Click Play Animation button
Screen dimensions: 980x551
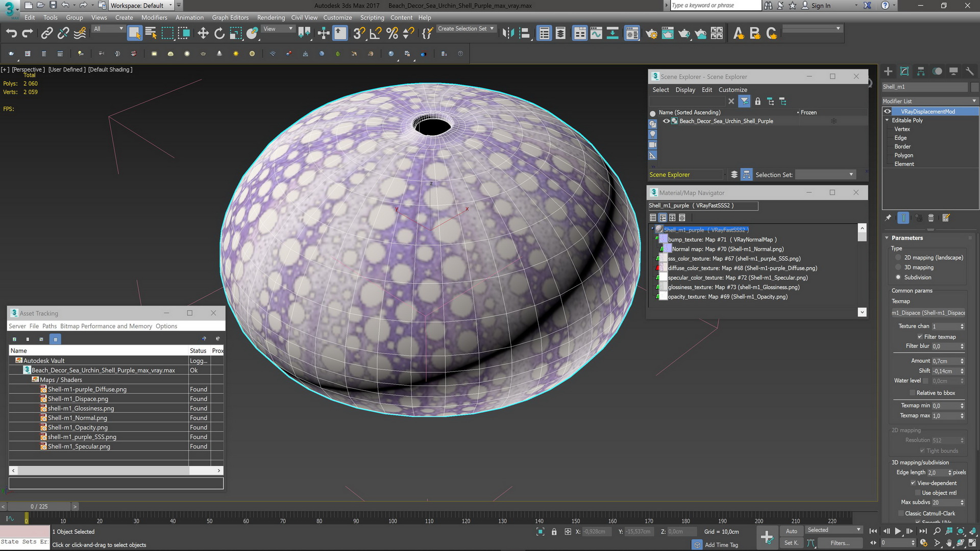pos(898,531)
